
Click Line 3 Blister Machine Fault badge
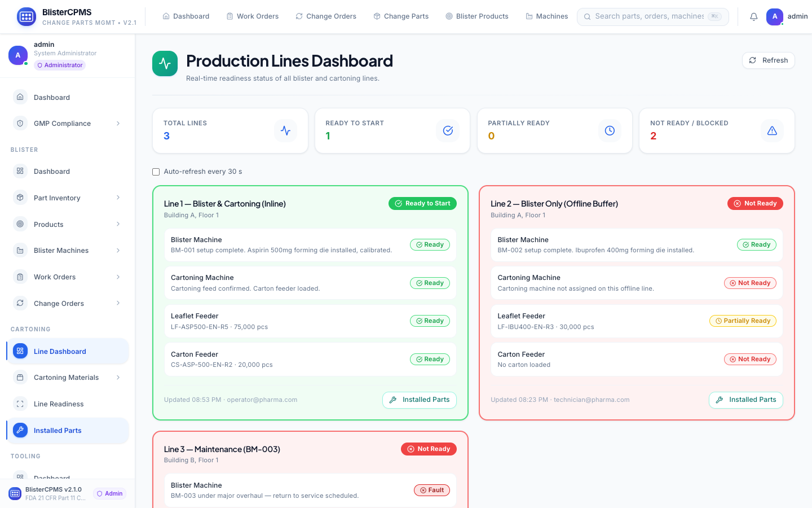[x=431, y=490]
